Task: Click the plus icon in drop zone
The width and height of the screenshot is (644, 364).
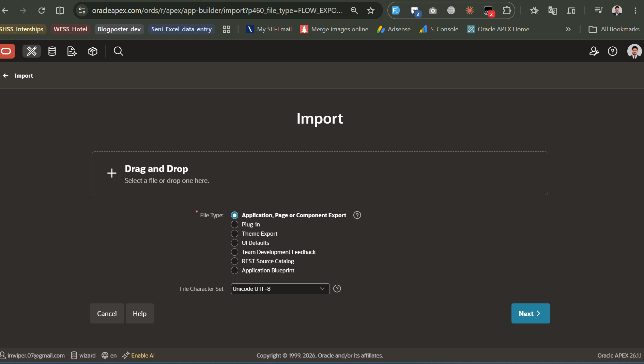Action: tap(111, 173)
